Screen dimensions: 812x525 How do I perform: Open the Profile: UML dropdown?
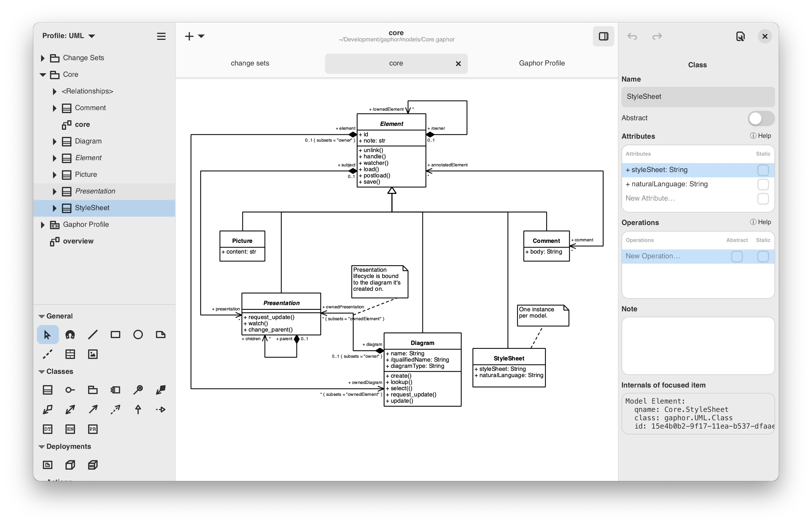click(x=68, y=36)
